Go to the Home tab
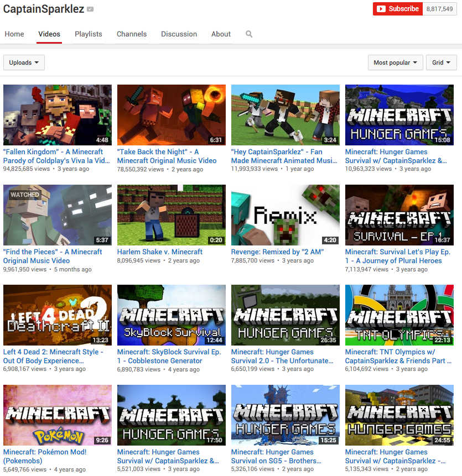The image size is (462, 476). [x=14, y=34]
